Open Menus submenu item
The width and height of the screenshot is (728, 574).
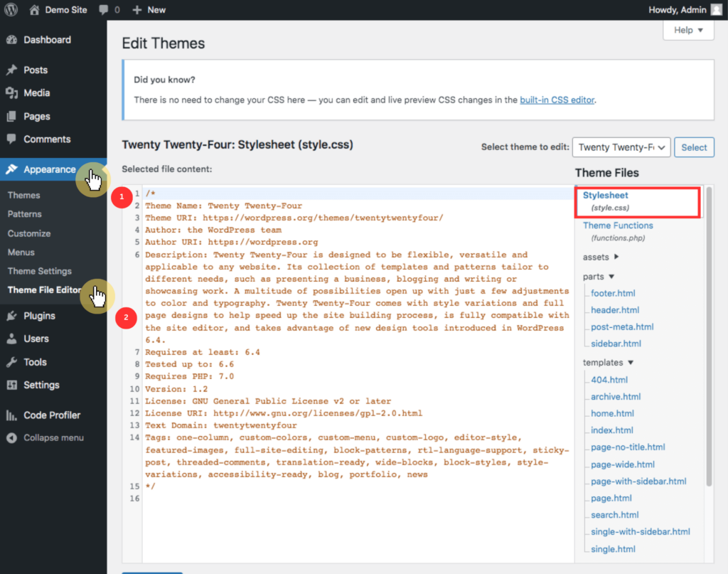click(21, 253)
